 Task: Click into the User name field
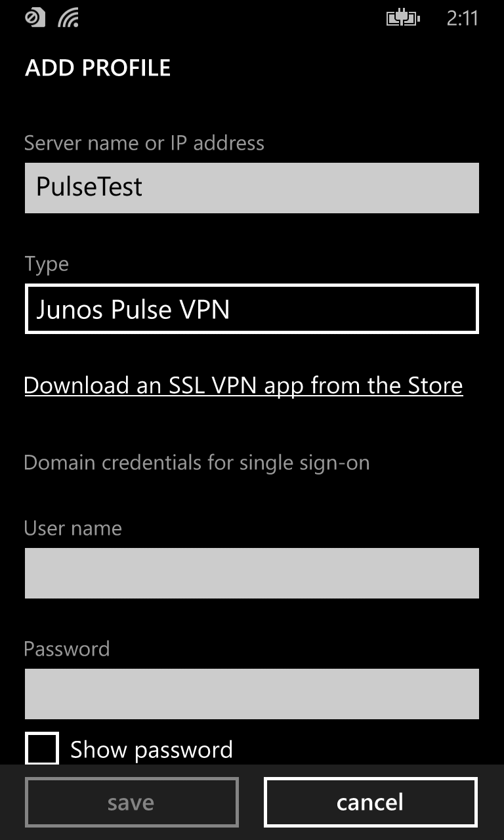pyautogui.click(x=251, y=574)
